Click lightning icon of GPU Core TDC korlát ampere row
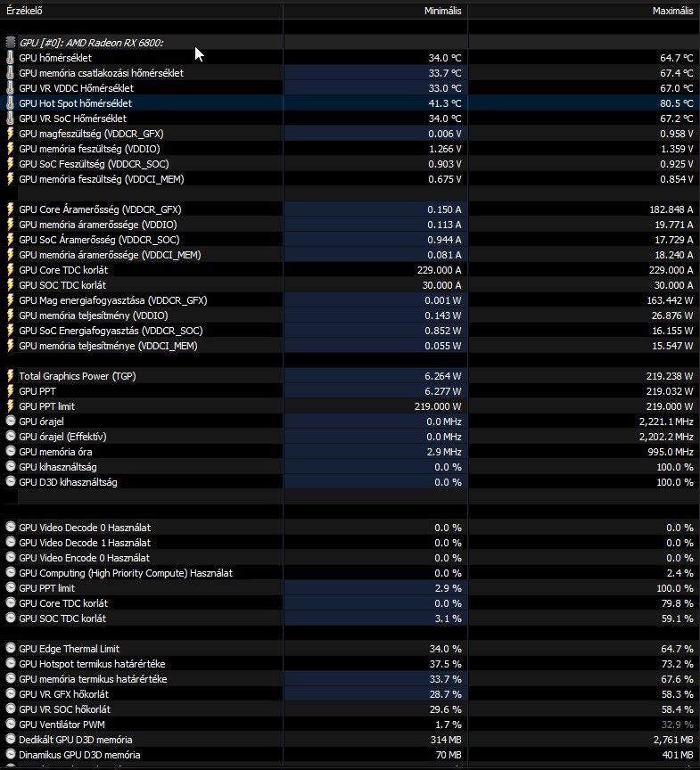 [x=11, y=270]
